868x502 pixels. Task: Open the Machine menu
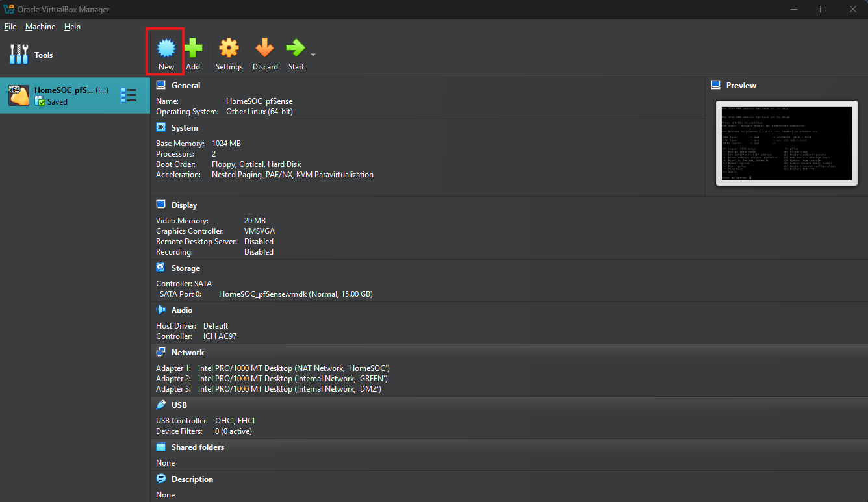click(40, 27)
